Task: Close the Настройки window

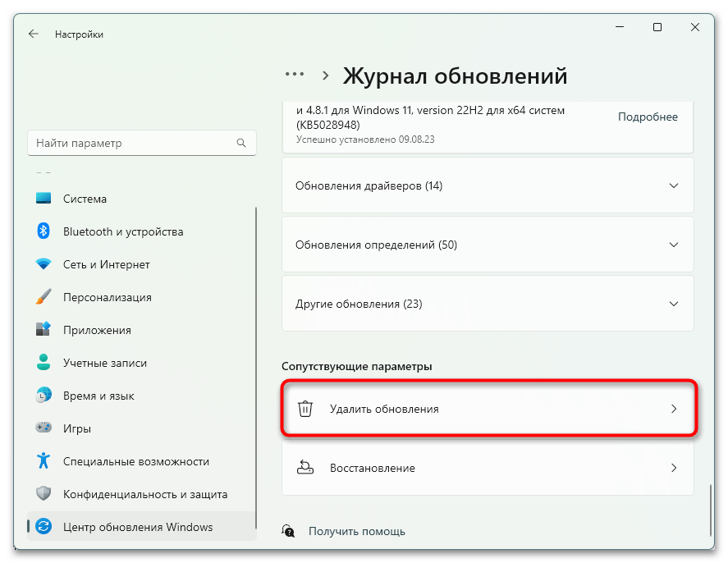Action: pyautogui.click(x=694, y=27)
